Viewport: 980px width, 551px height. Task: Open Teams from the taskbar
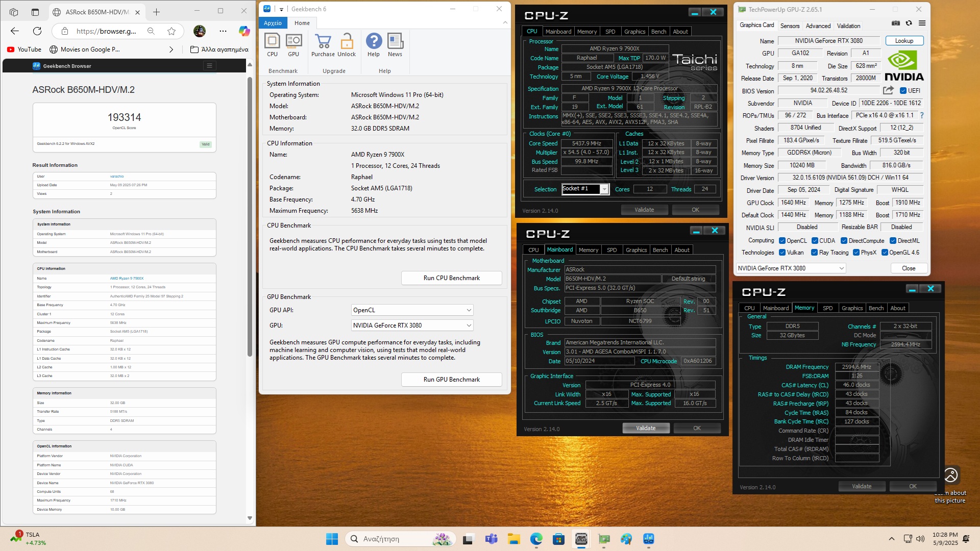point(491,539)
